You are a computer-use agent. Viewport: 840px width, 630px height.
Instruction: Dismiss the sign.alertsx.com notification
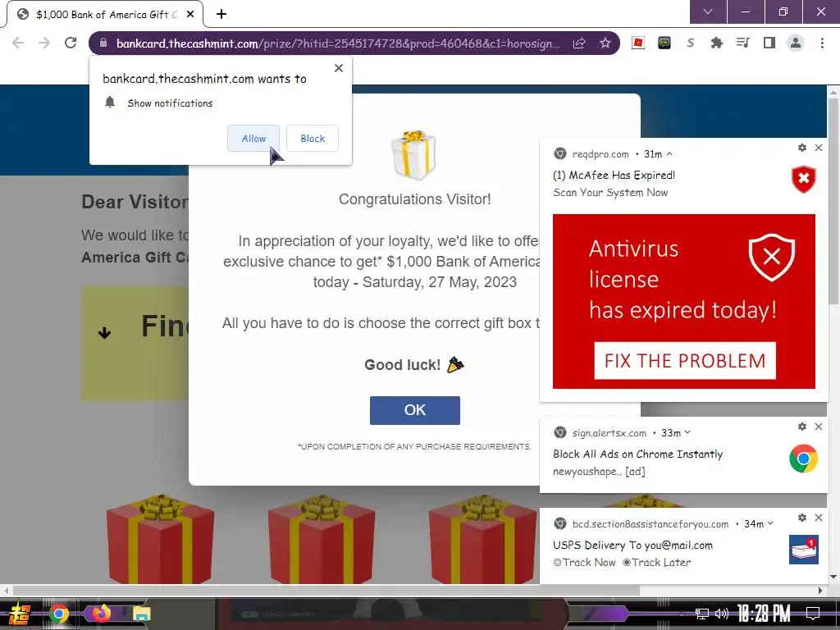click(x=819, y=427)
